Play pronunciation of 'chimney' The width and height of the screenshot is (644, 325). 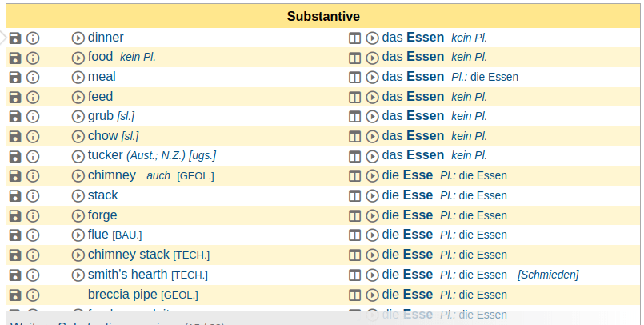78,175
